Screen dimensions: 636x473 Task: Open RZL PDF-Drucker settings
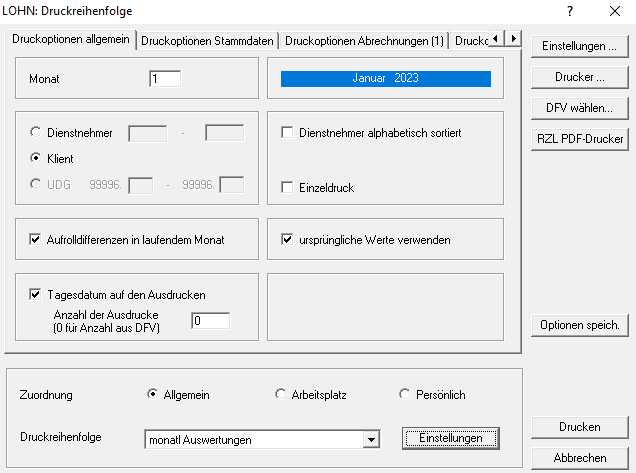coord(580,140)
